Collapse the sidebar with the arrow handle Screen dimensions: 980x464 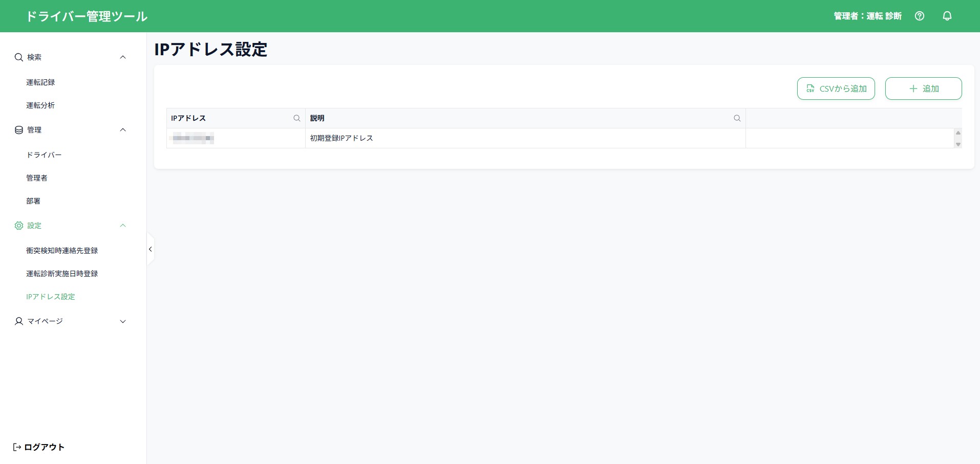[151, 249]
